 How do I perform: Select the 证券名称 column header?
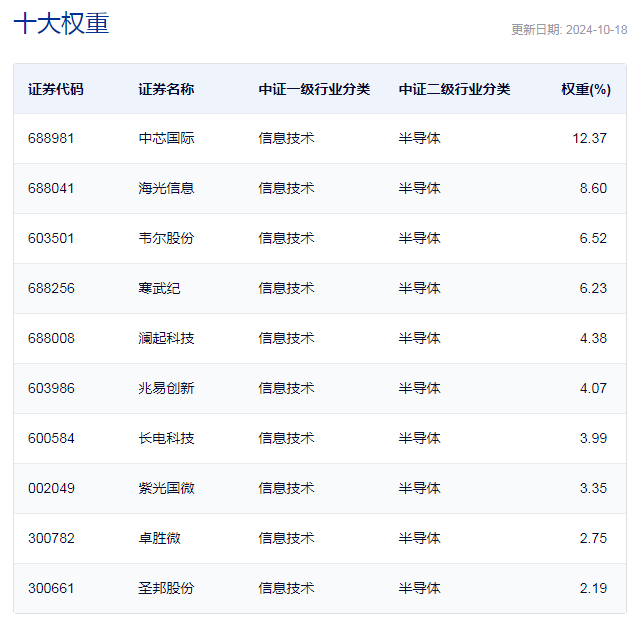(166, 89)
